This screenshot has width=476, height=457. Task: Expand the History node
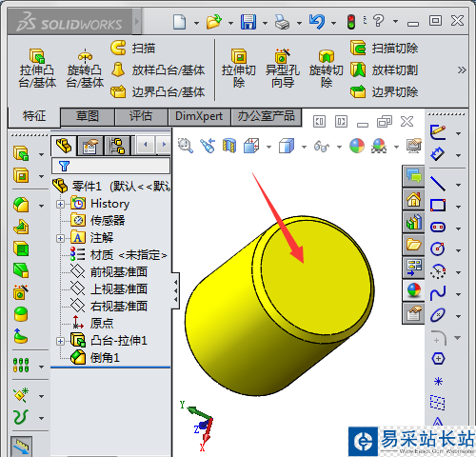click(x=60, y=204)
